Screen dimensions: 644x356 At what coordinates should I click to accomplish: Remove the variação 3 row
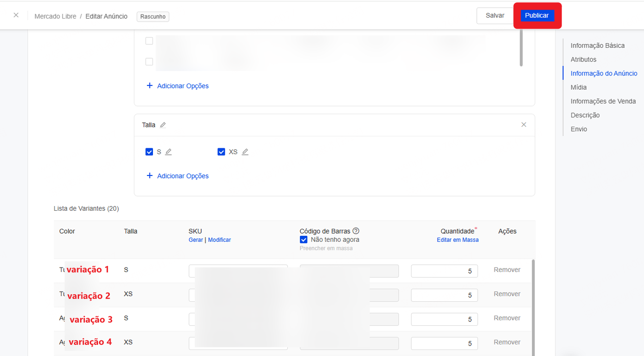pos(507,318)
